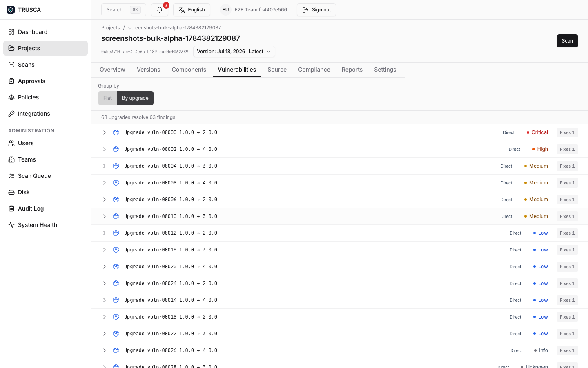The width and height of the screenshot is (588, 368).
Task: Click project ID 06be371f-acf4 text
Action: [x=145, y=52]
